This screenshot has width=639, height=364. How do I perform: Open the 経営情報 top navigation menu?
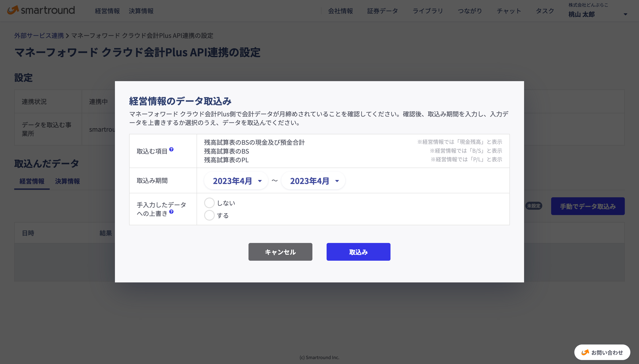coord(107,11)
